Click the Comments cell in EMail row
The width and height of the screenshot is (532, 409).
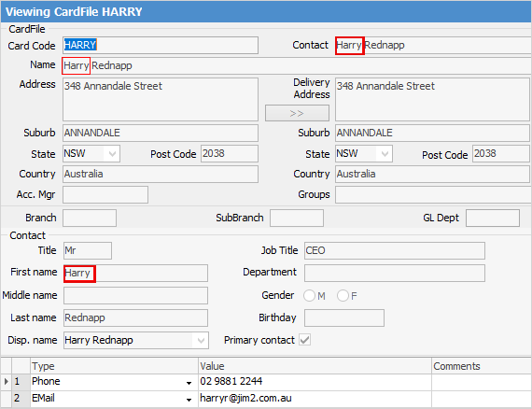tap(482, 399)
